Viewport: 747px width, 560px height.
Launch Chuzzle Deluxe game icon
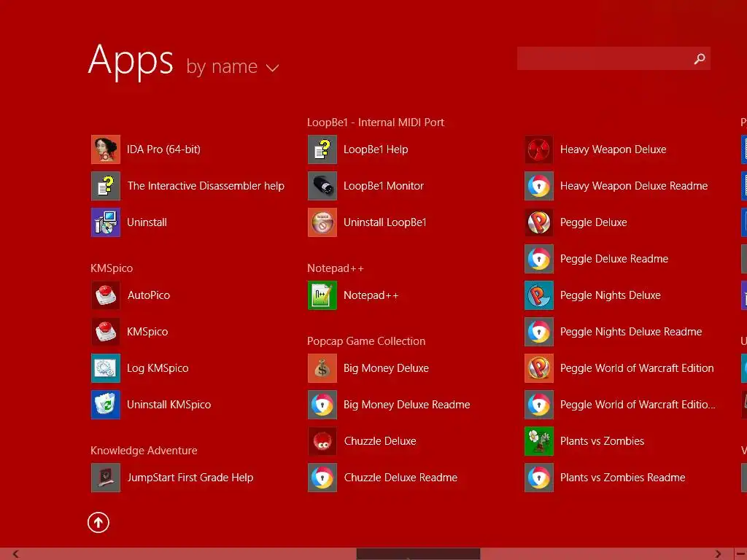coord(322,441)
